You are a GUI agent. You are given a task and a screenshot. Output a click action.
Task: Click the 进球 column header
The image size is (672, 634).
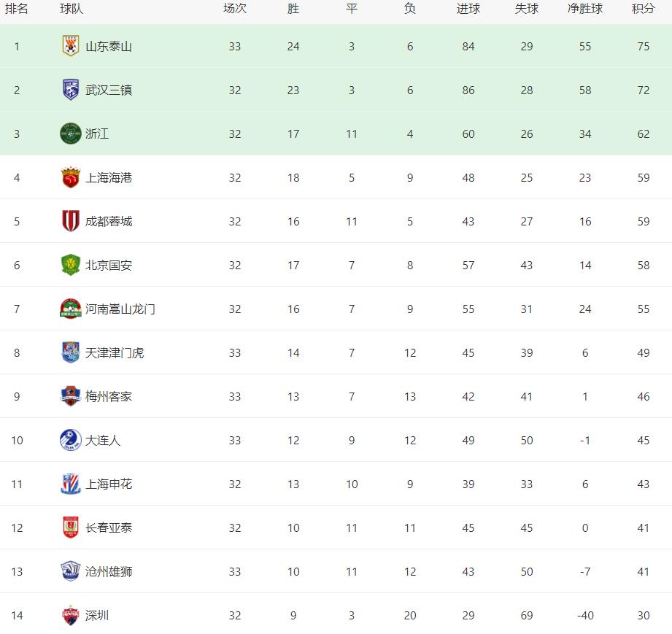tap(468, 9)
